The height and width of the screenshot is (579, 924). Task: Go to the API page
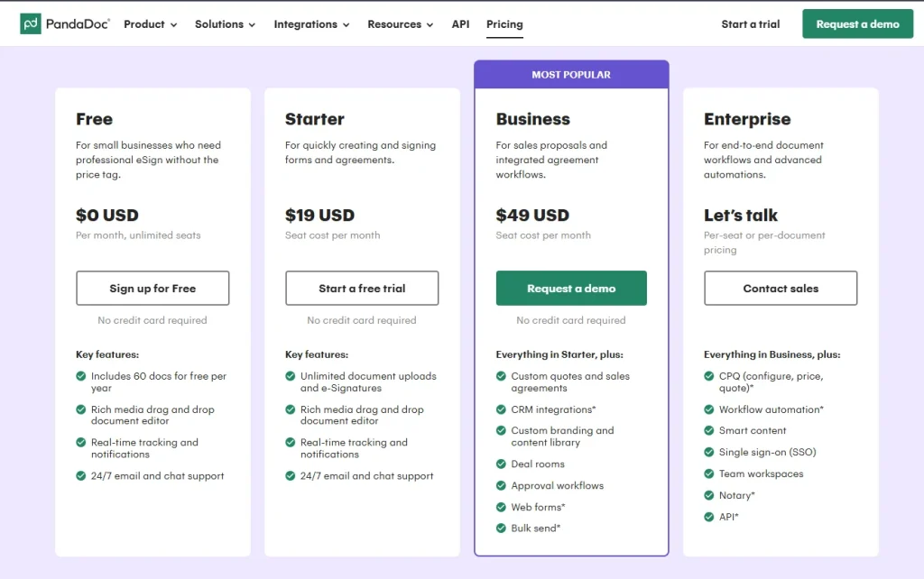pyautogui.click(x=460, y=24)
